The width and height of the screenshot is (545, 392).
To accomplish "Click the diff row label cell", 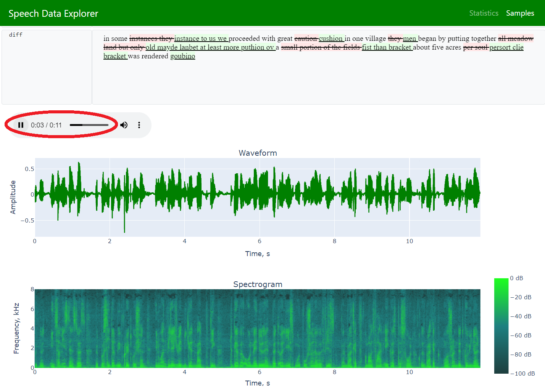I will [x=47, y=67].
